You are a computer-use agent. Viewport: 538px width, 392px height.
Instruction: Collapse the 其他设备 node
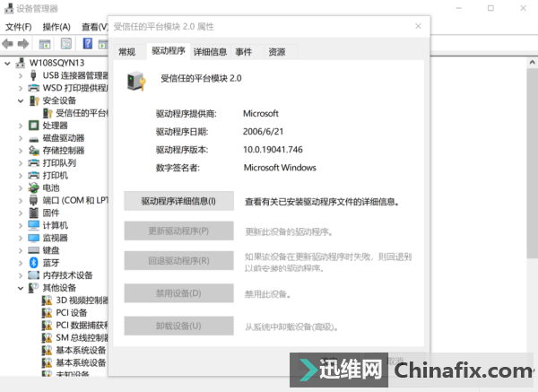point(21,288)
